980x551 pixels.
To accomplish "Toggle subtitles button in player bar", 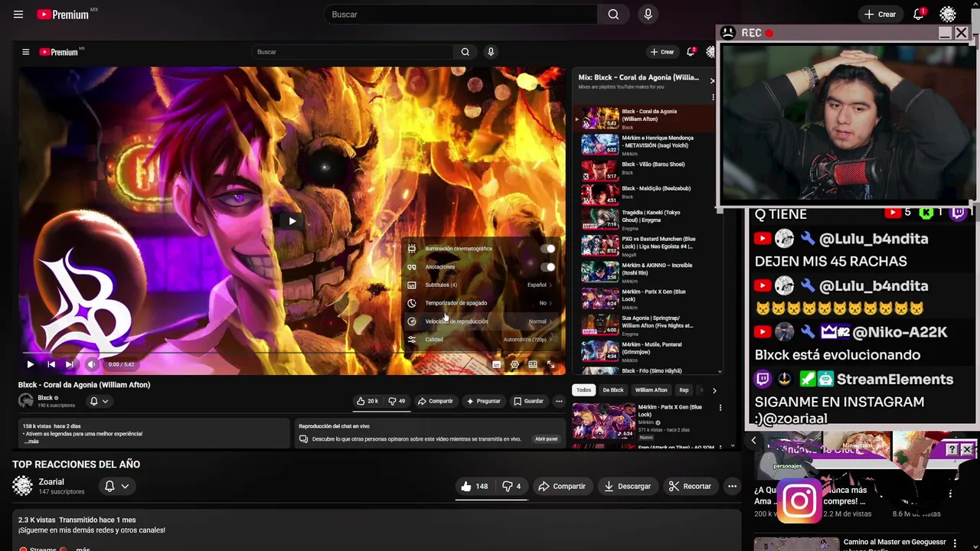I will [x=496, y=364].
